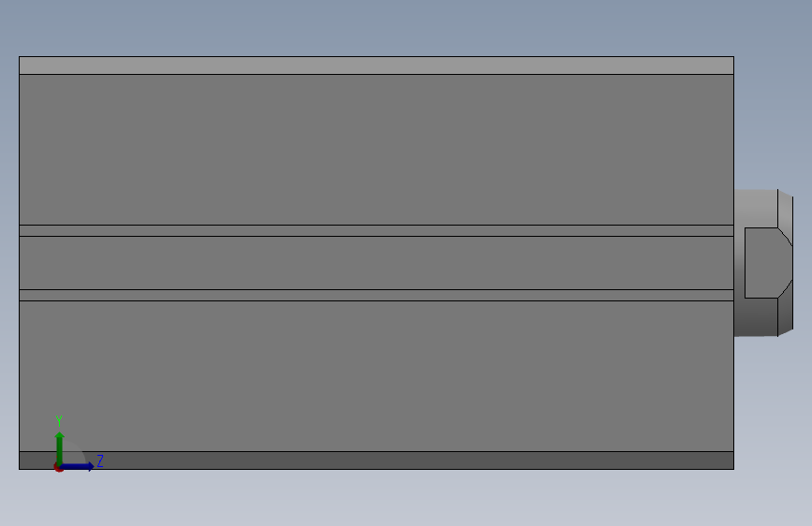812x526 pixels.
Task: Select the wide middle band between the grooves
Action: [376, 263]
